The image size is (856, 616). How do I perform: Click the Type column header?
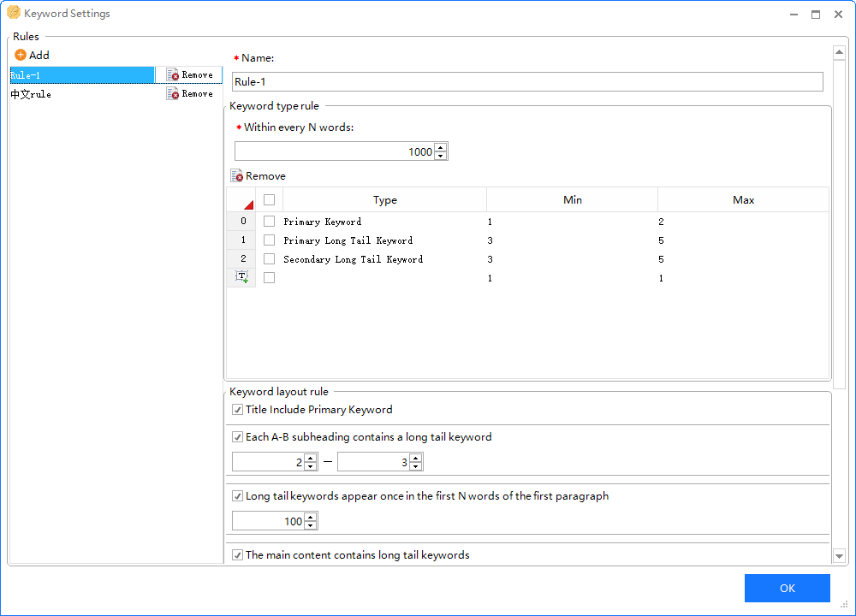(x=385, y=200)
